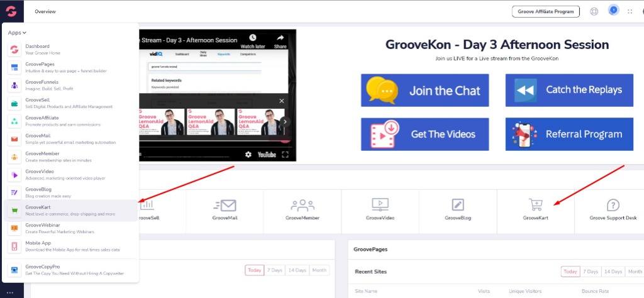Click the Join the Chat banner
This screenshot has height=298, width=644.
425,90
